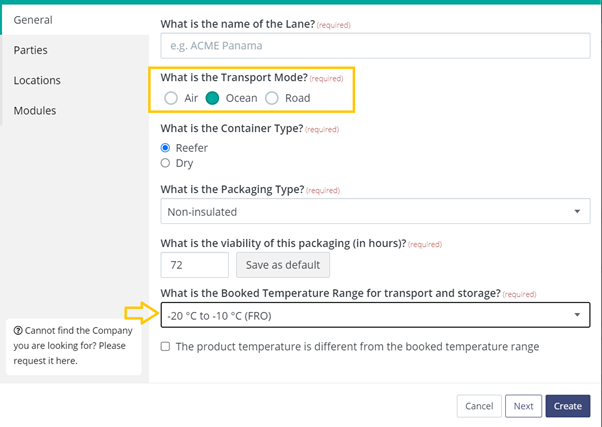This screenshot has width=602, height=427.
Task: Switch to the Parties tab
Action: pyautogui.click(x=75, y=50)
